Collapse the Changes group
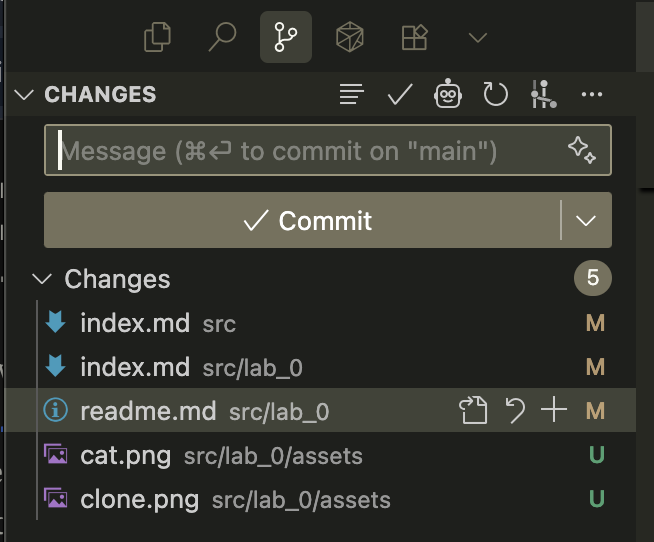This screenshot has height=542, width=654. (x=42, y=279)
